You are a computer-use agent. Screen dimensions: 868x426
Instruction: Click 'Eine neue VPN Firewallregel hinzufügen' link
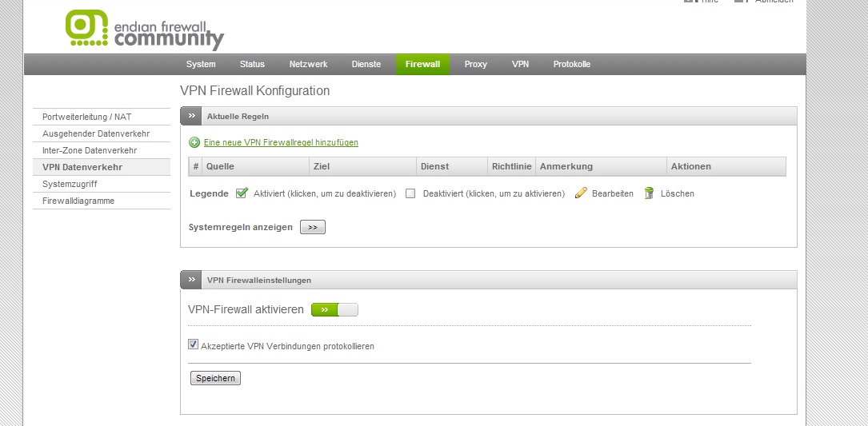281,142
